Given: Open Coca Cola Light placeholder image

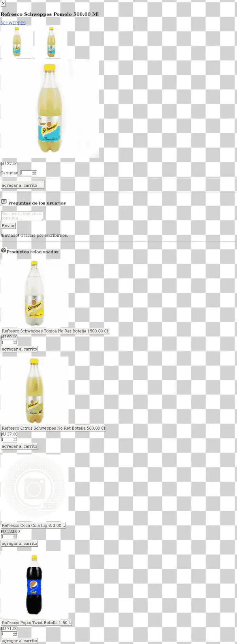Looking at the screenshot, I should click(x=34, y=487).
